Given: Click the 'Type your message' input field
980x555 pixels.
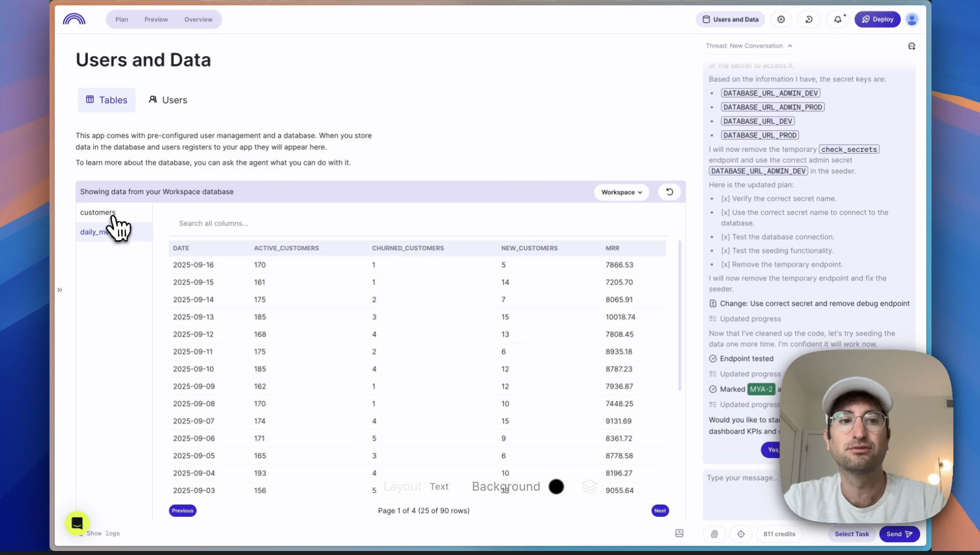Looking at the screenshot, I should pyautogui.click(x=744, y=478).
